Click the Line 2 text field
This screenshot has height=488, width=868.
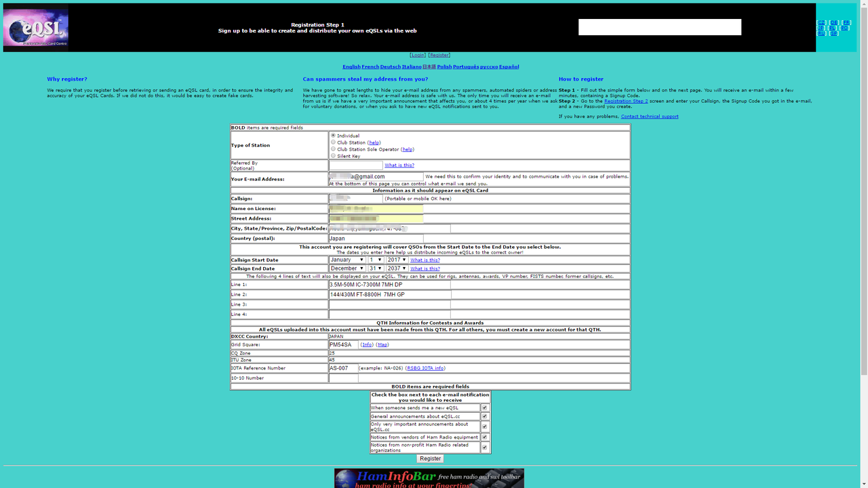(x=390, y=295)
